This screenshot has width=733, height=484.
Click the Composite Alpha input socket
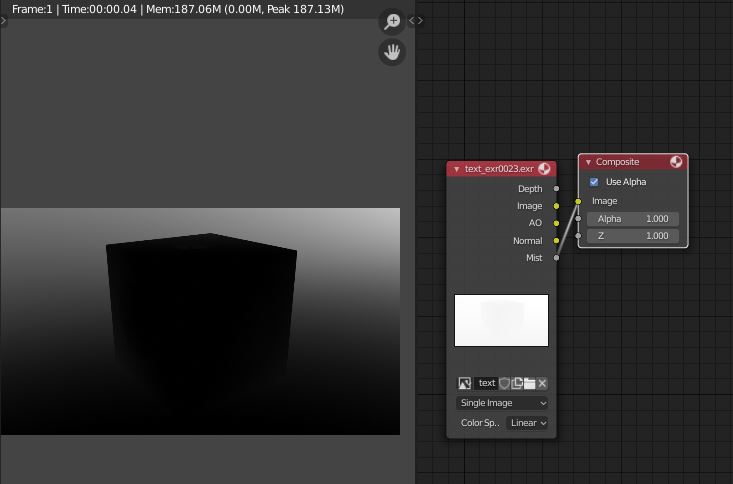click(578, 218)
